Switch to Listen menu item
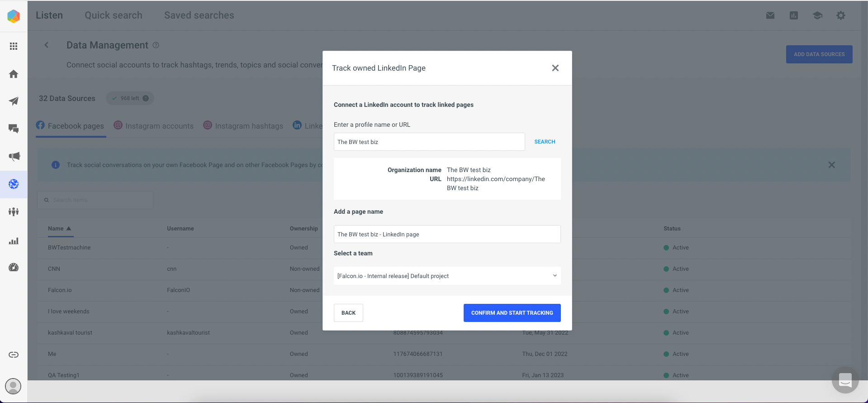 coord(49,15)
